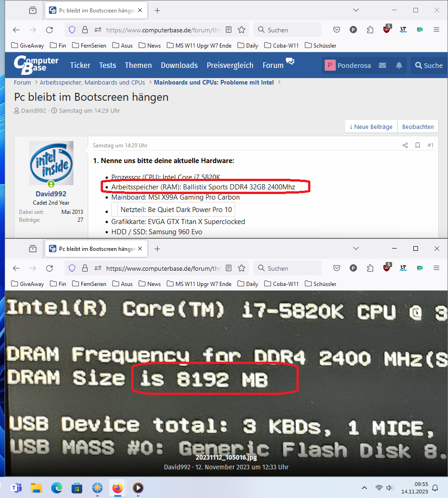
Task: Open Preisvergleich on ComputerBase
Action: [x=230, y=65]
